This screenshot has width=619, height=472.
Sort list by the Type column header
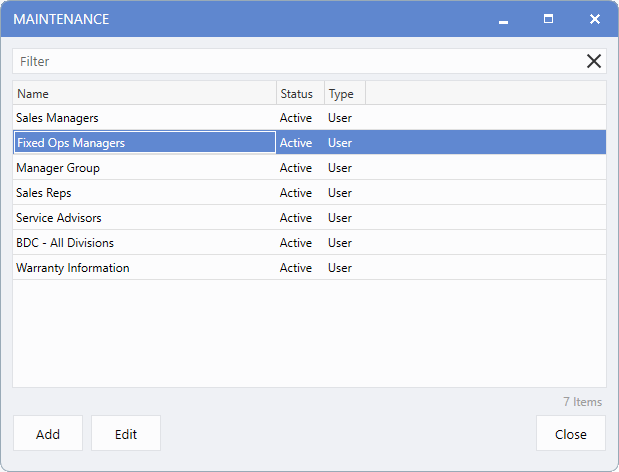[x=345, y=94]
